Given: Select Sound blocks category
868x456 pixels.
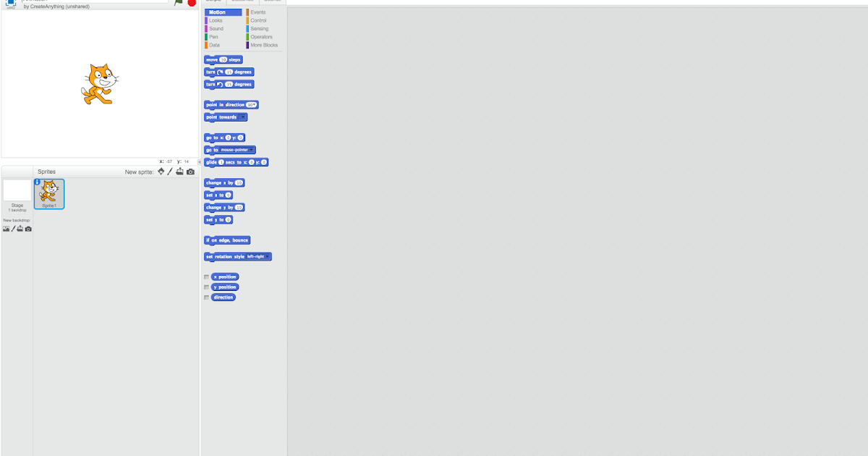Looking at the screenshot, I should tap(216, 29).
